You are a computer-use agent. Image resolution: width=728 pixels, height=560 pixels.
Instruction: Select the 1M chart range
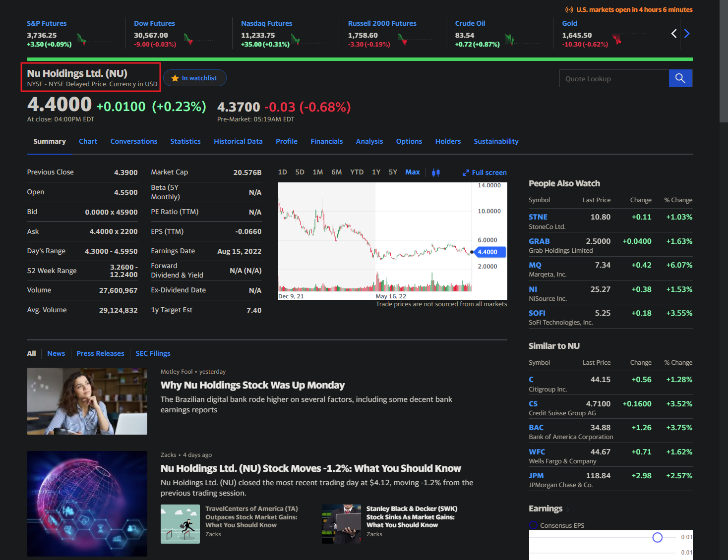point(318,172)
